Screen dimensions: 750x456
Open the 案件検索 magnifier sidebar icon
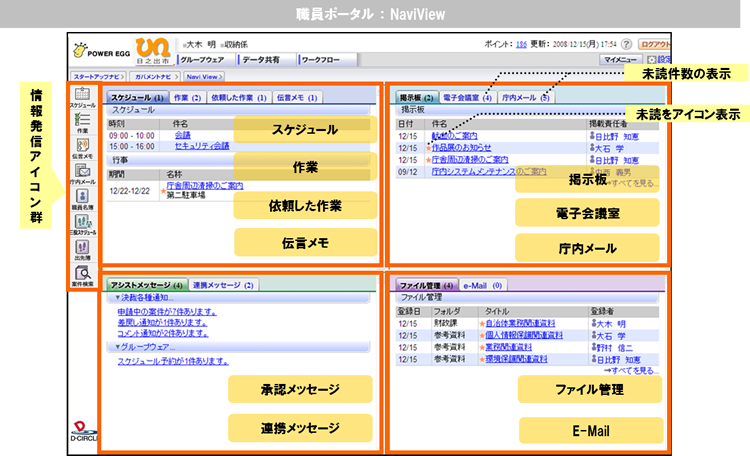[x=82, y=276]
